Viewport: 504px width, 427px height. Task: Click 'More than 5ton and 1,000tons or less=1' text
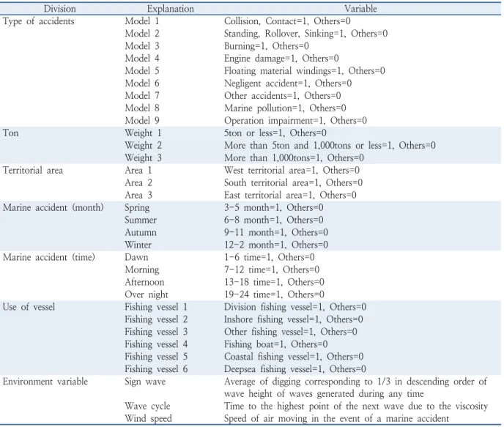coord(308,145)
